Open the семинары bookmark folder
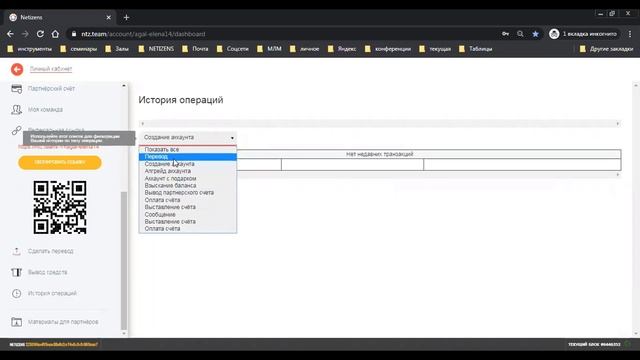The image size is (640, 360). tap(78, 49)
